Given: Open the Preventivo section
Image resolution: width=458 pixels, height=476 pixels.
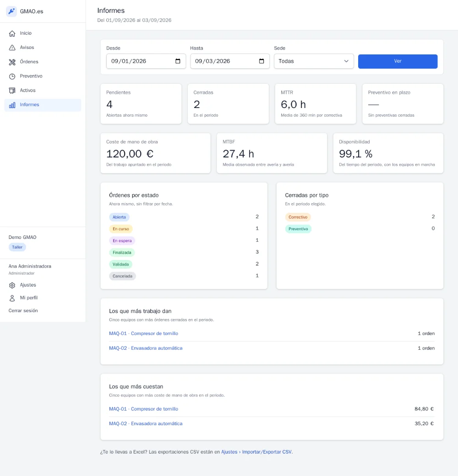Looking at the screenshot, I should point(43,76).
